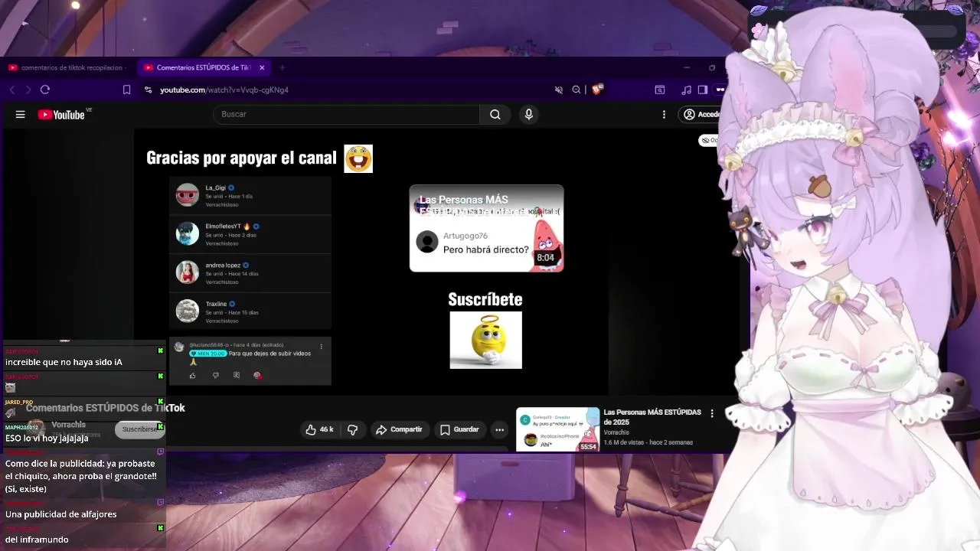The height and width of the screenshot is (551, 980).
Task: Open more actions ellipsis below the video
Action: point(499,429)
